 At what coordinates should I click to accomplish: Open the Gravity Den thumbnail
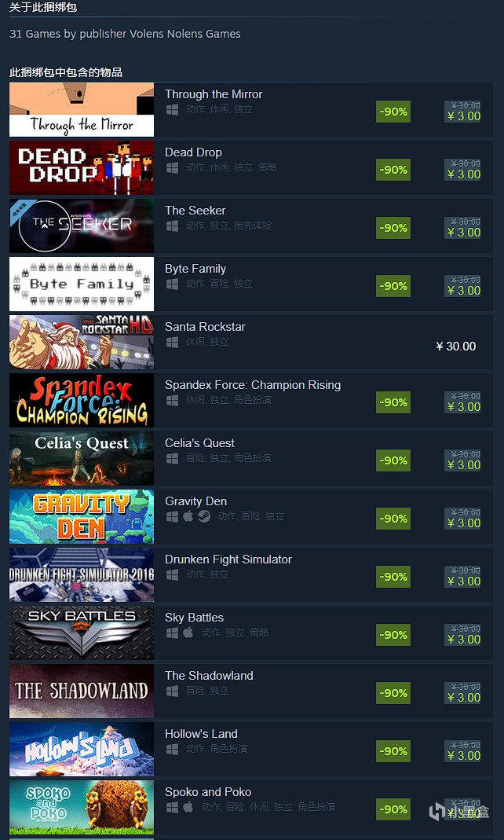pyautogui.click(x=82, y=516)
